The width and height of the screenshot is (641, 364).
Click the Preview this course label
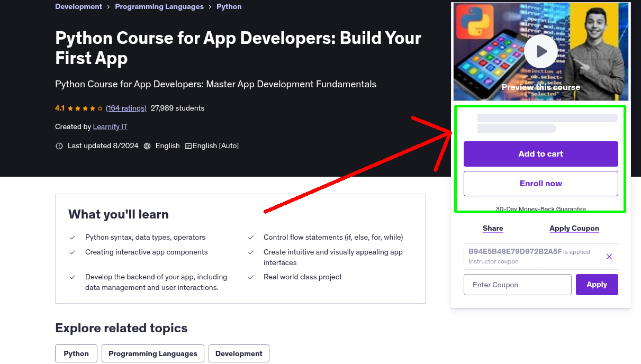541,87
